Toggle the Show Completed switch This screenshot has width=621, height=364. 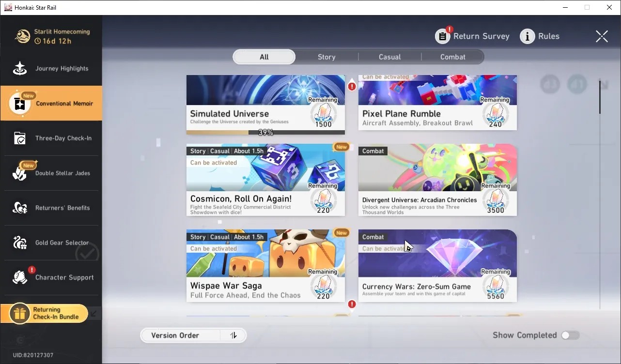(x=570, y=335)
